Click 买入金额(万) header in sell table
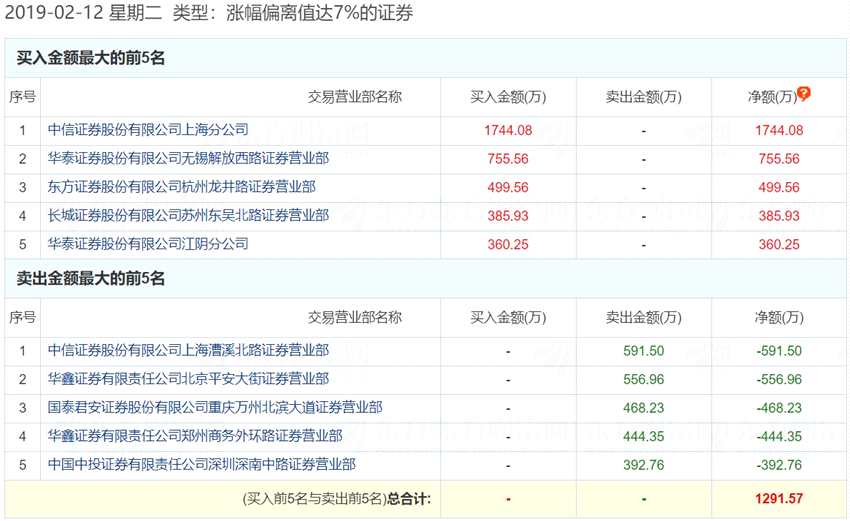Viewport: 850px width, 521px height. coord(508,317)
